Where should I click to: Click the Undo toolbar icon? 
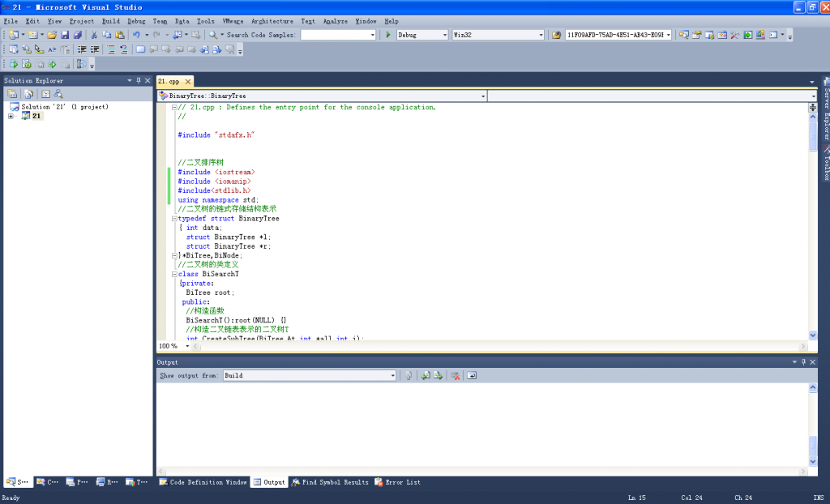(136, 35)
